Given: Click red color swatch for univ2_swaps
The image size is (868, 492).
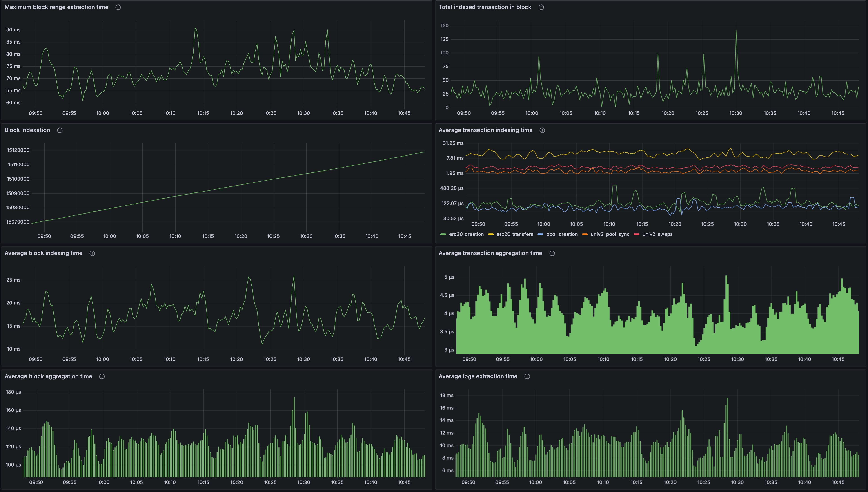Looking at the screenshot, I should (x=637, y=234).
